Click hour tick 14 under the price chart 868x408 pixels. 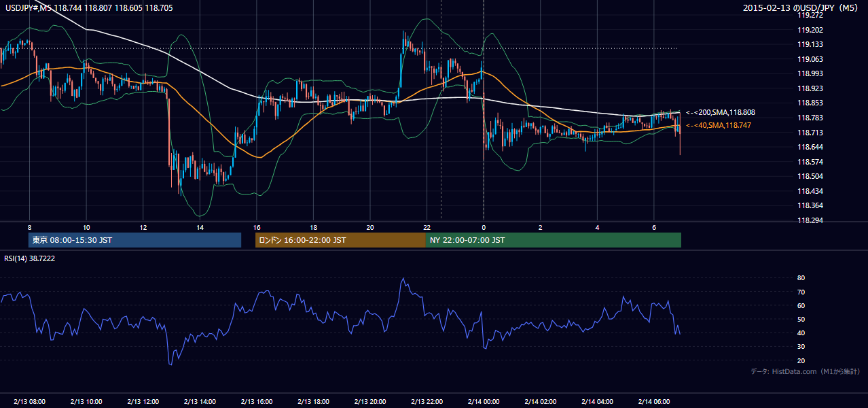point(200,226)
